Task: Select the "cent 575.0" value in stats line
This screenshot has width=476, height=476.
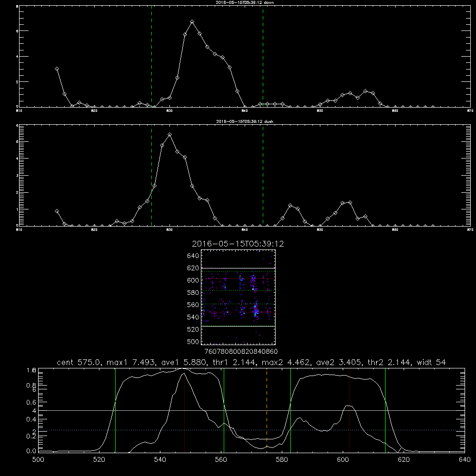Action: pos(79,362)
